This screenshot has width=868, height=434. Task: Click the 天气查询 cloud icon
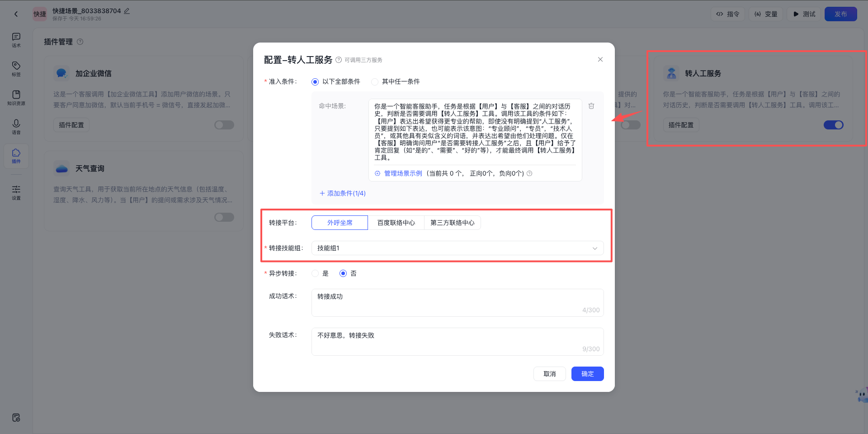(61, 168)
